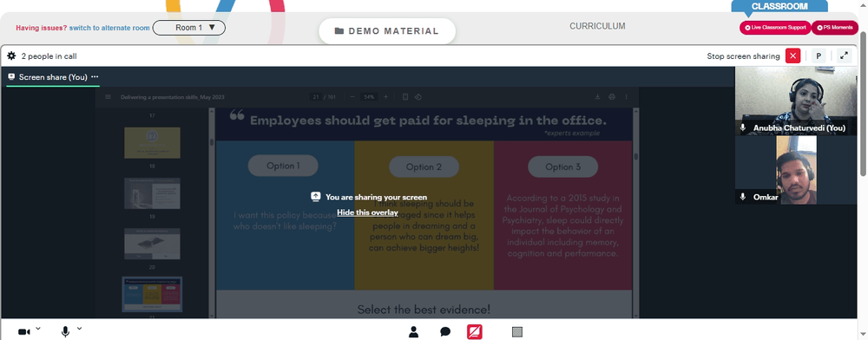This screenshot has width=868, height=340.
Task: Click the 'Select the best evidence!' text
Action: tap(424, 310)
